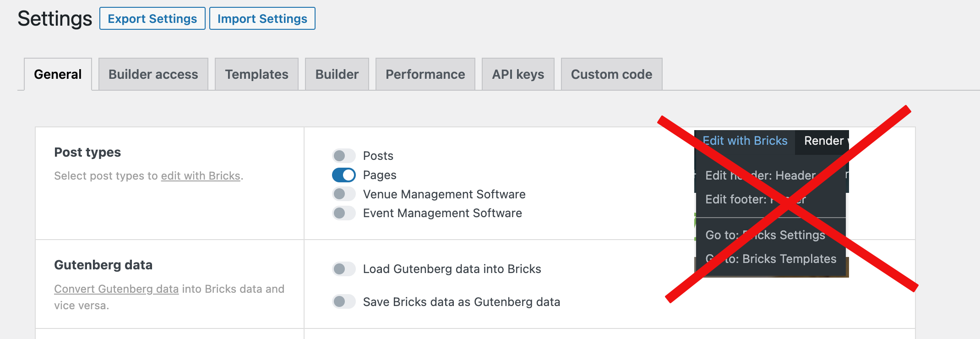Go to the Performance tab
This screenshot has height=339, width=980.
[x=425, y=74]
